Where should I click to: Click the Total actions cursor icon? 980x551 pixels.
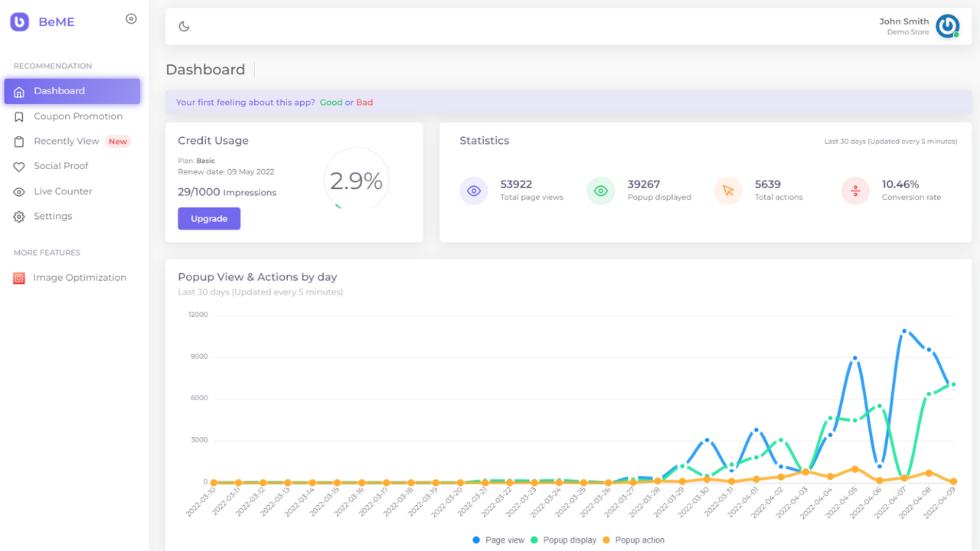pyautogui.click(x=728, y=191)
